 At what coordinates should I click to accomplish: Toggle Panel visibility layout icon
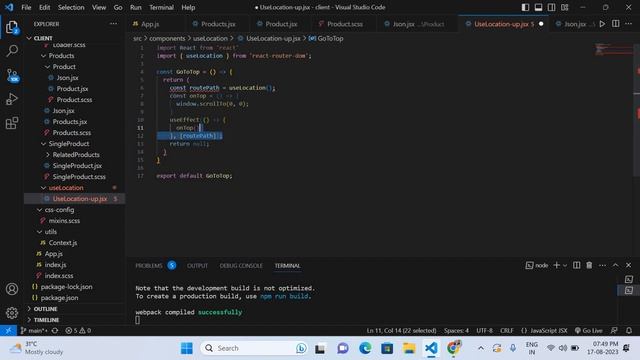[x=538, y=7]
